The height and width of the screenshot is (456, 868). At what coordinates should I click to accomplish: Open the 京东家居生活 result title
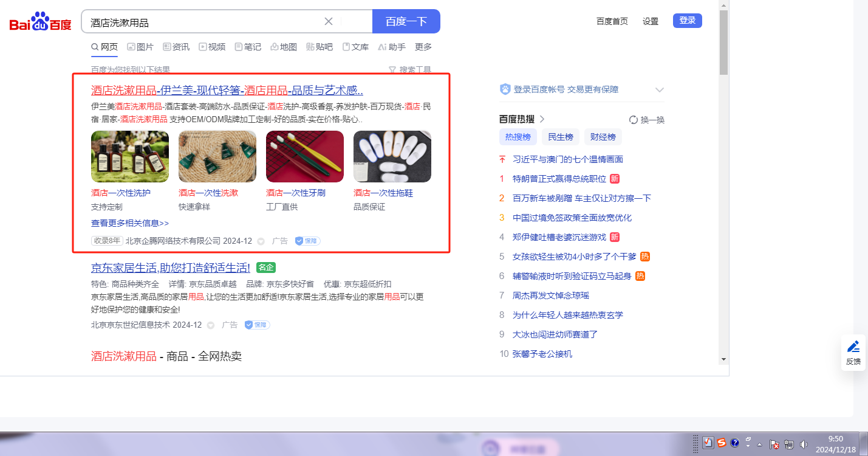point(171,268)
